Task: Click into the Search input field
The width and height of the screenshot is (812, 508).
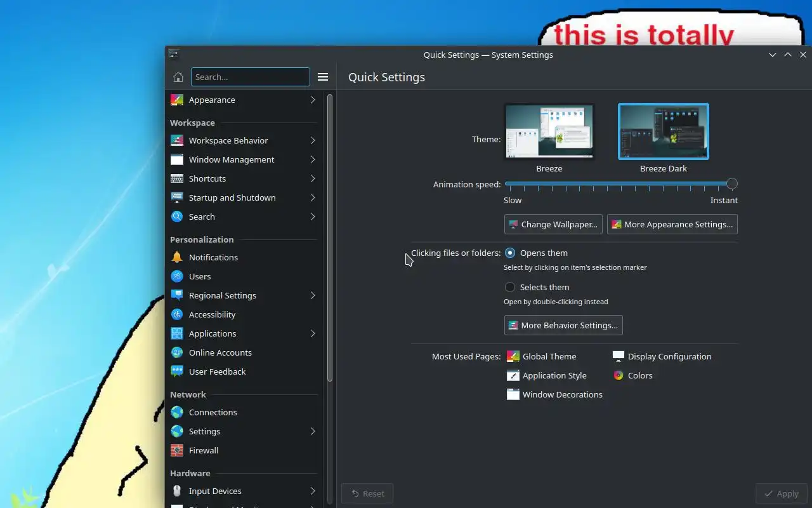Action: click(x=251, y=77)
